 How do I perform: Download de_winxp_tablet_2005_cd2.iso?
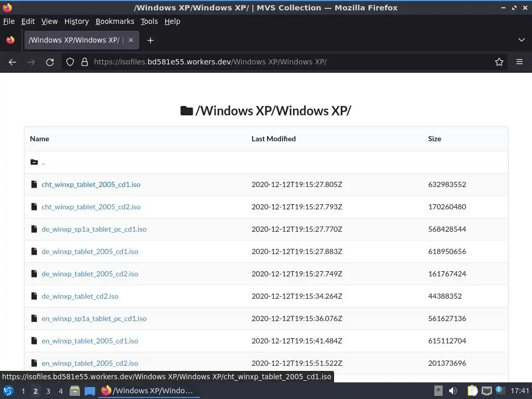coord(90,274)
